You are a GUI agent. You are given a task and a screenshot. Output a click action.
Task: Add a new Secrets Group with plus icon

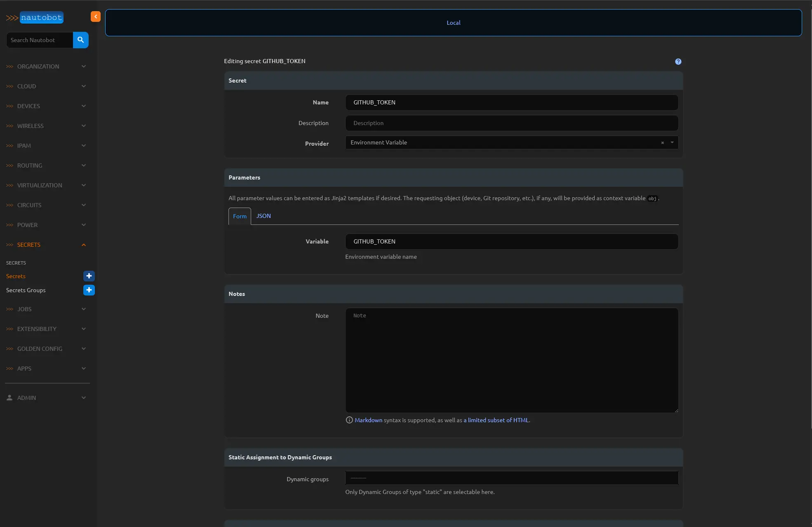point(89,290)
